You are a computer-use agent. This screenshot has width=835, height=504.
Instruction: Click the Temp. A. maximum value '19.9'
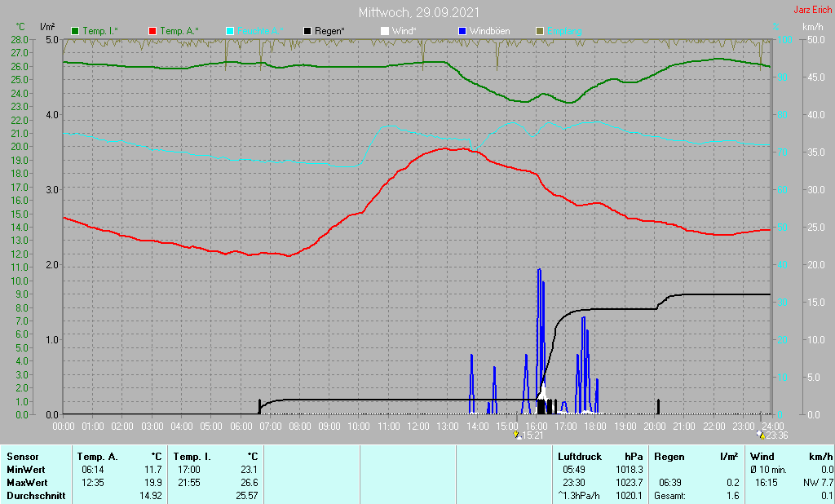coord(152,483)
